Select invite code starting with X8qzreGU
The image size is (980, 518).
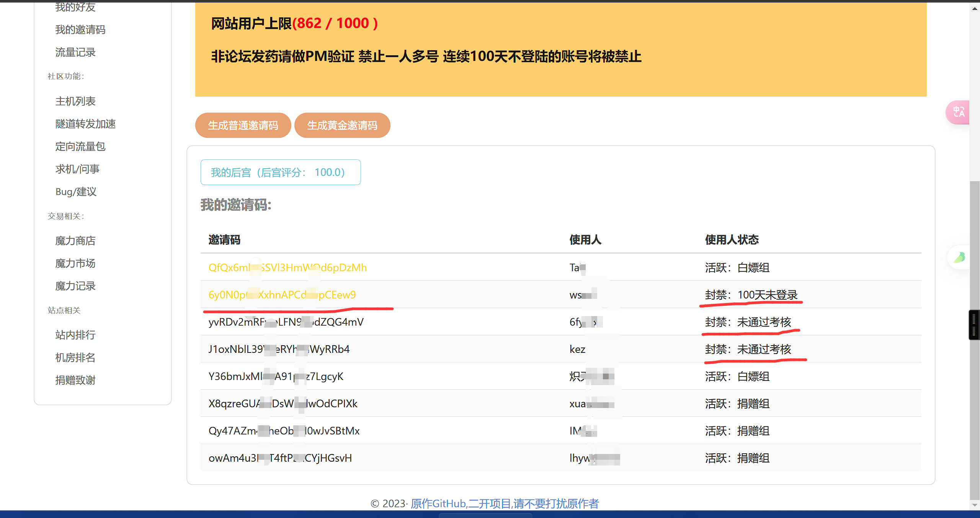[283, 403]
